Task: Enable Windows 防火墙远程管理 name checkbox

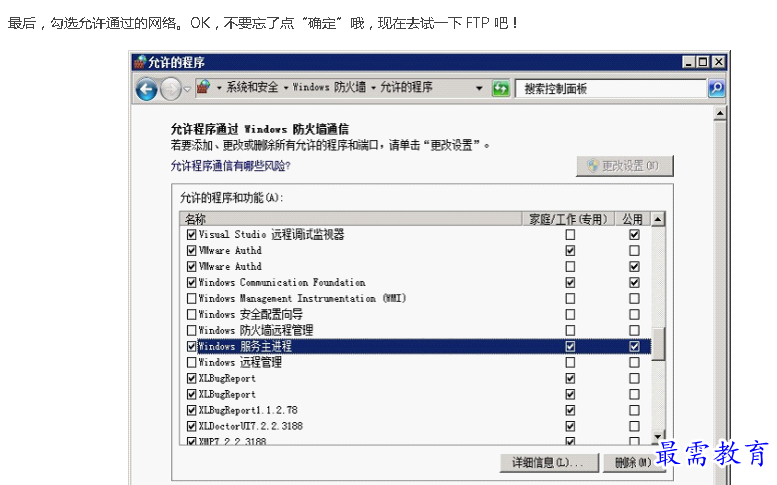Action: click(191, 330)
